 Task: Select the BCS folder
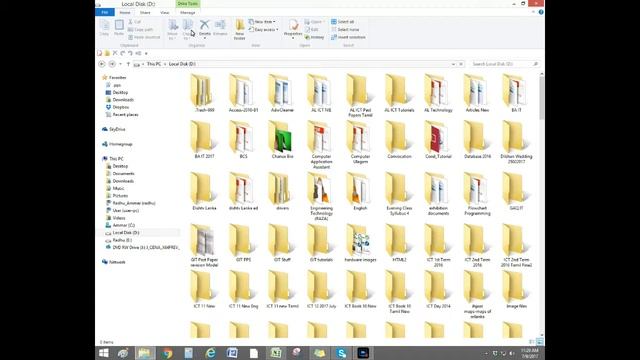243,140
